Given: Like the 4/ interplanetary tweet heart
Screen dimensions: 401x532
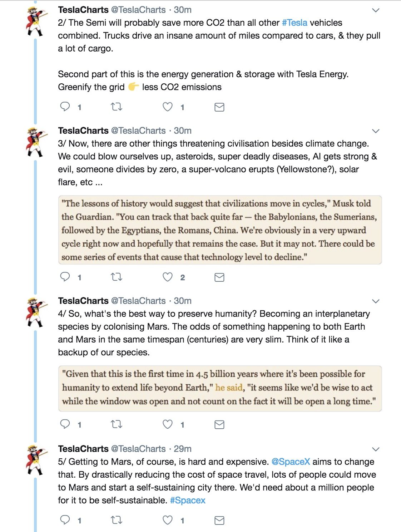Looking at the screenshot, I should pos(168,424).
